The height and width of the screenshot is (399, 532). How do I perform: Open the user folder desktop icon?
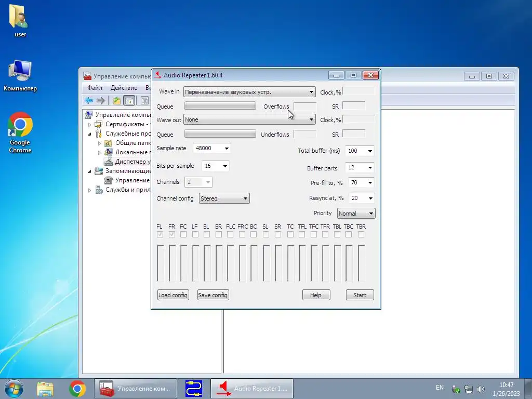pos(19,20)
